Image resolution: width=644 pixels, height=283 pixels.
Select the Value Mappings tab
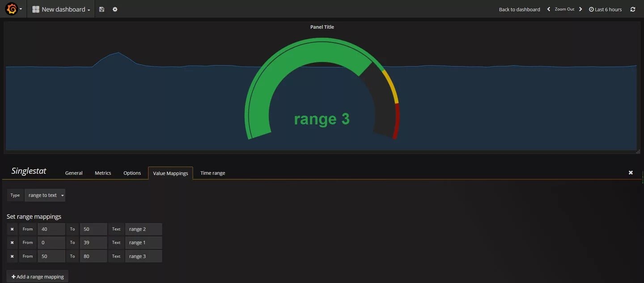170,173
